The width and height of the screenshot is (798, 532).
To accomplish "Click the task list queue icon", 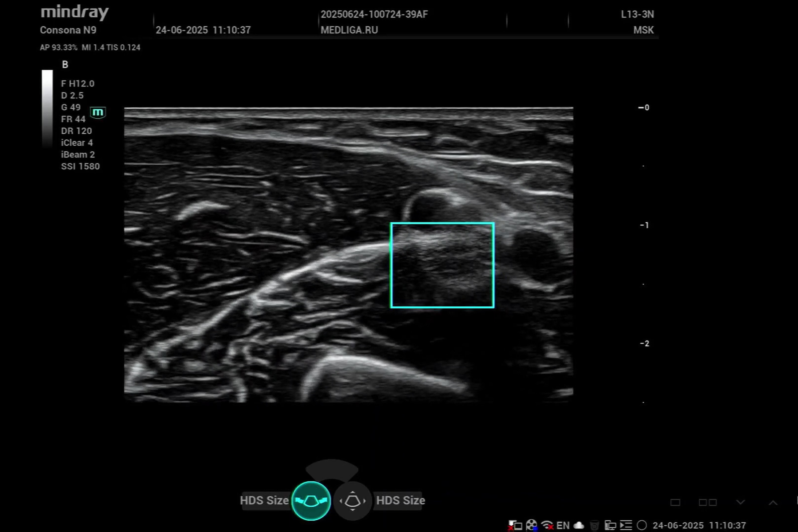I will 626,525.
